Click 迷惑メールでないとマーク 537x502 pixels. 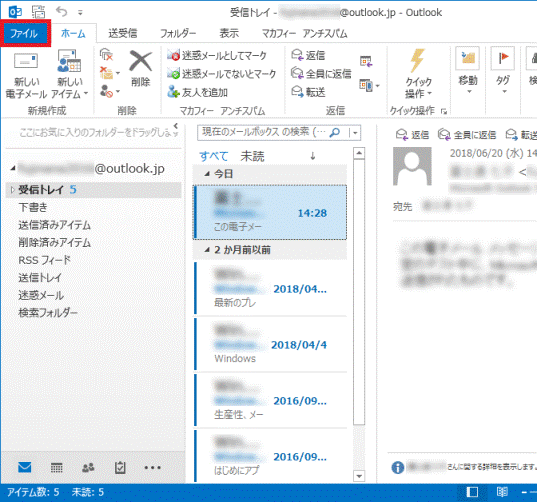(x=221, y=74)
